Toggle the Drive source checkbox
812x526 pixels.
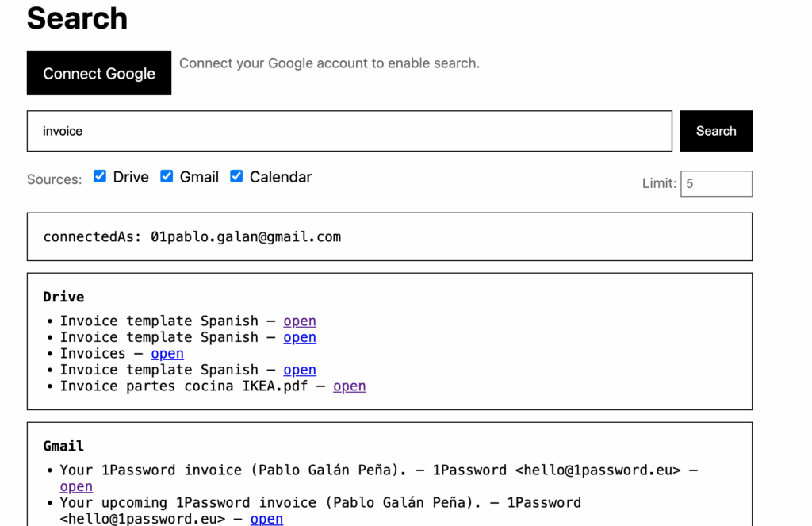tap(100, 176)
